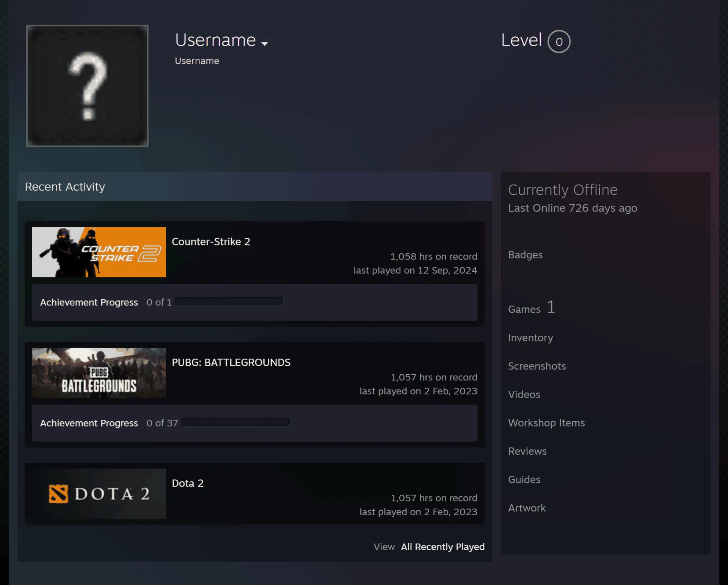Open the Games list
728x585 pixels.
pyautogui.click(x=532, y=307)
